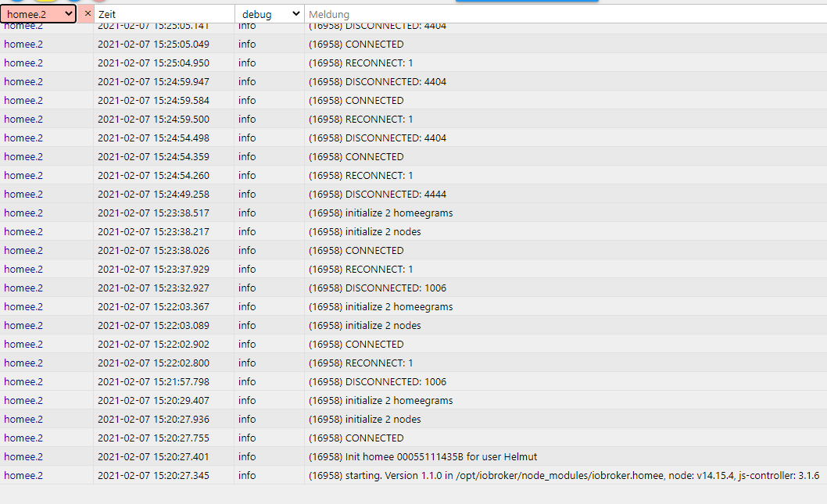
Task: Open homee.2 link in the 15:24:54.260 row
Action: pyautogui.click(x=23, y=176)
